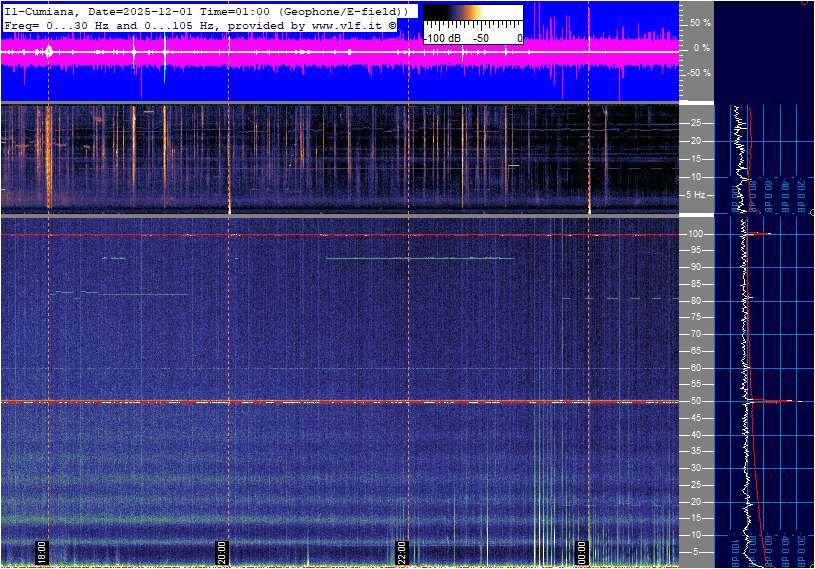Click the -100 dB label on color scale
815x569 pixels.
[x=441, y=38]
